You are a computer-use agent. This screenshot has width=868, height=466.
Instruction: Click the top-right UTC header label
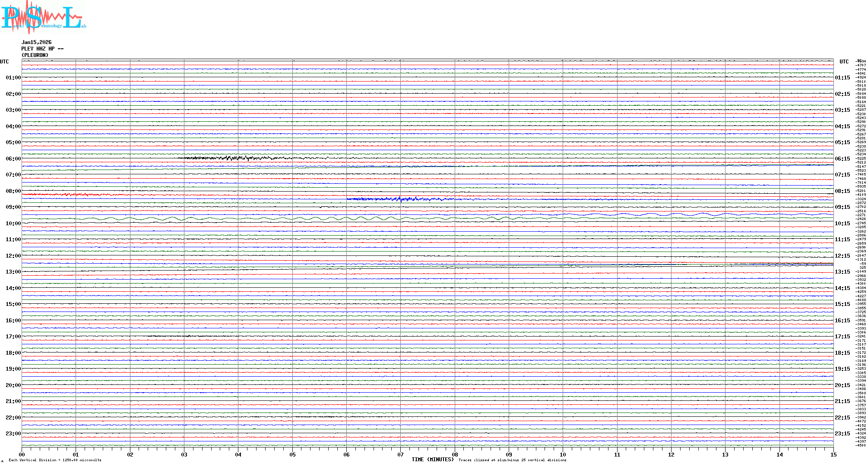[844, 62]
